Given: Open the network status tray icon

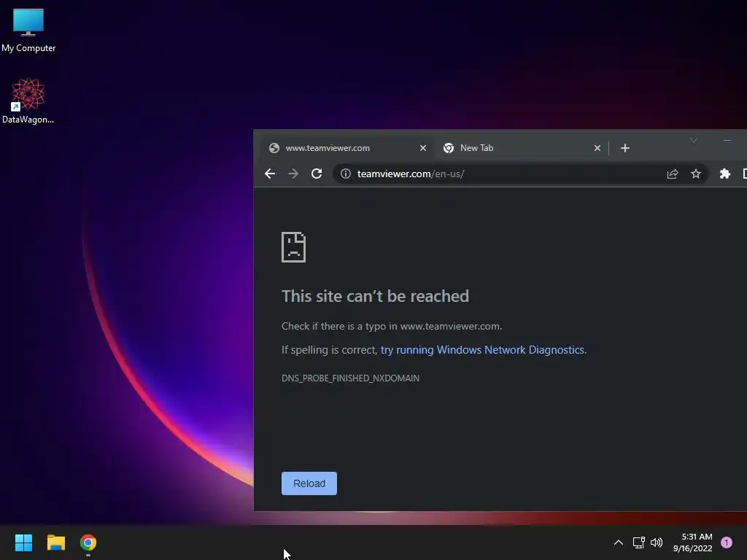Looking at the screenshot, I should 638,542.
